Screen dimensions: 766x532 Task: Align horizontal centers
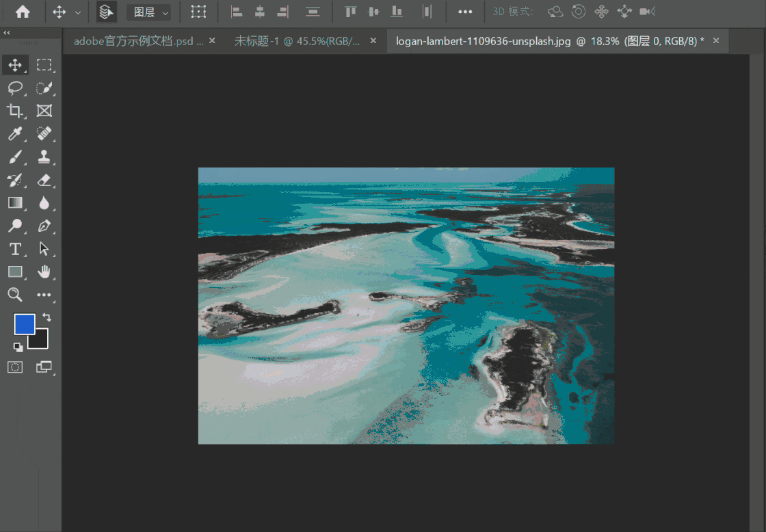tap(260, 12)
